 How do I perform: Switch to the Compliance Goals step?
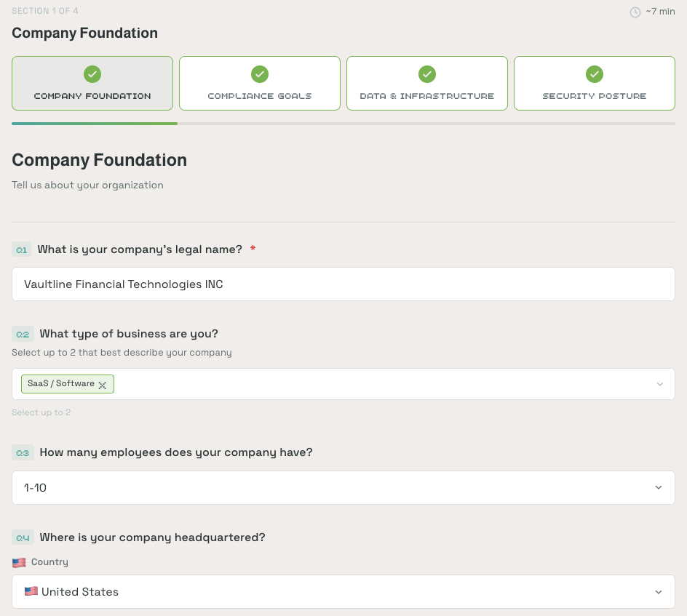[x=260, y=83]
